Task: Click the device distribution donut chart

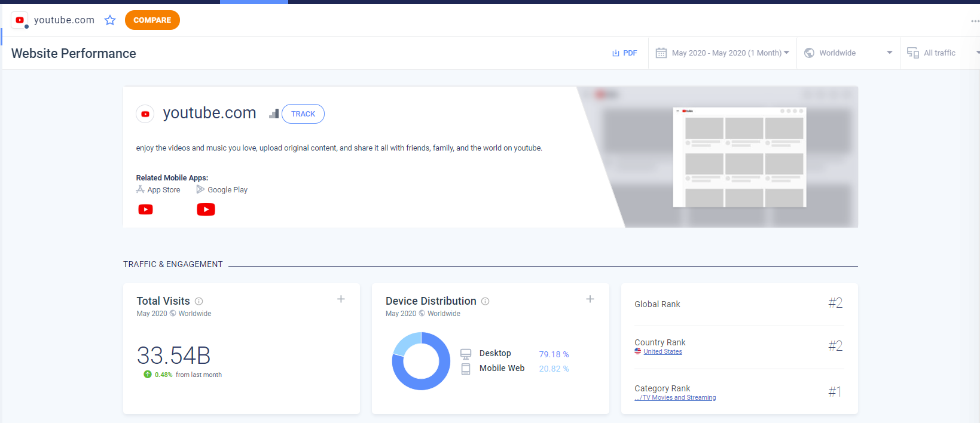Action: (421, 361)
